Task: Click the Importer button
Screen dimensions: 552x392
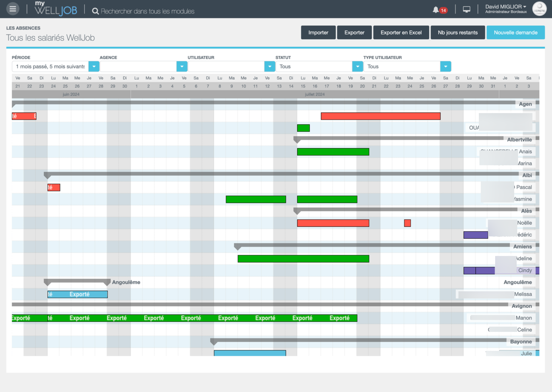Action: (318, 33)
